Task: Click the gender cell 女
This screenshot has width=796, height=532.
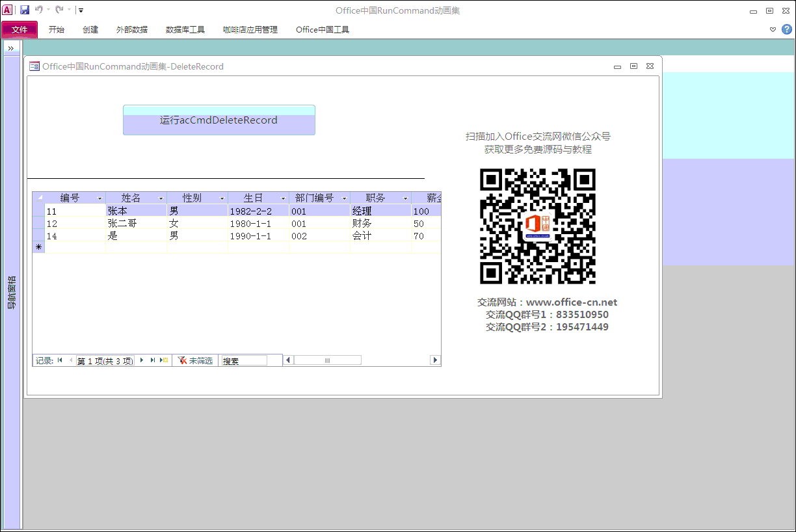Action: point(197,223)
